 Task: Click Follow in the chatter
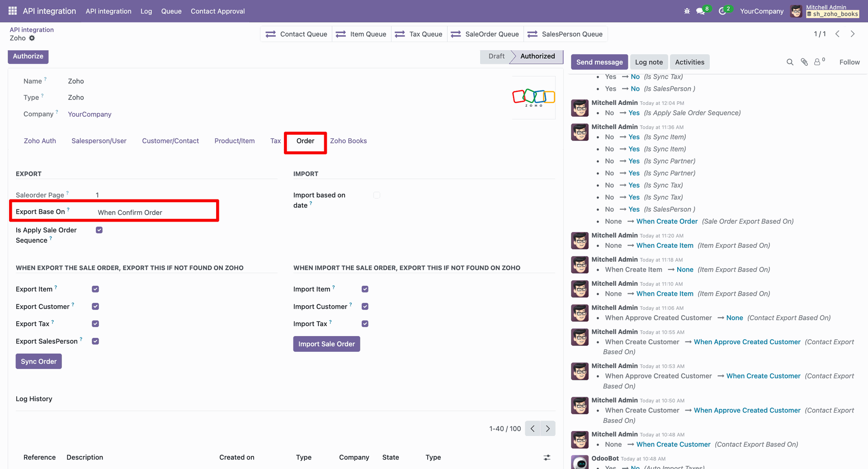coord(849,62)
